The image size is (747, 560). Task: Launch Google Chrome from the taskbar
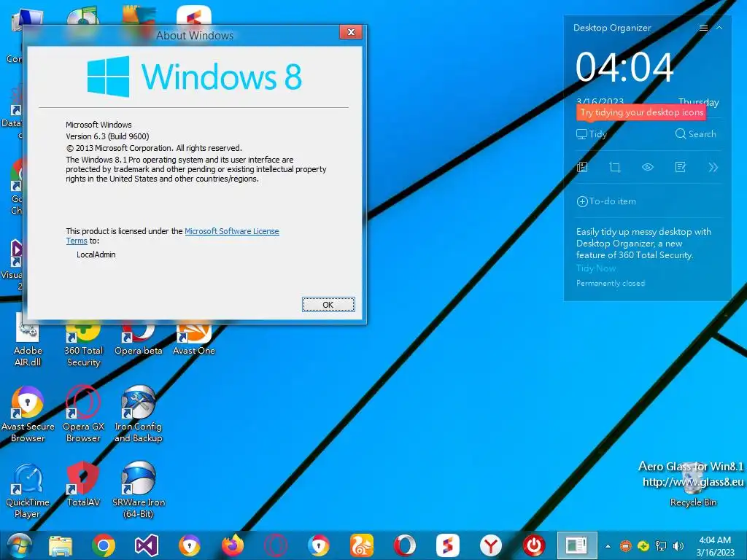point(104,545)
